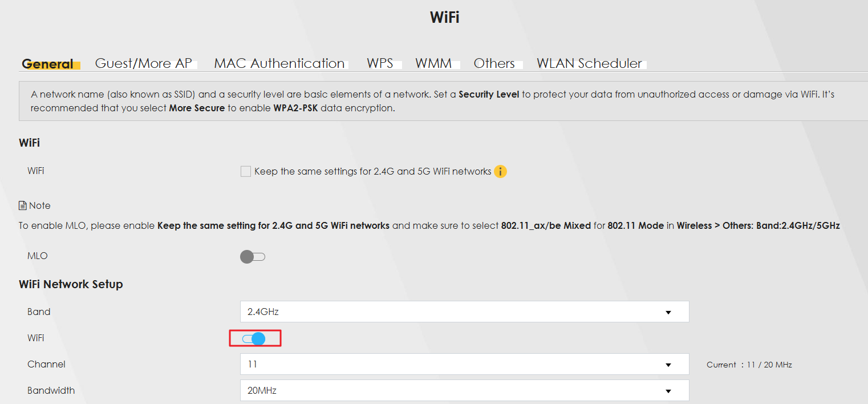Go to the WPS tab
This screenshot has width=868, height=404.
click(x=380, y=63)
